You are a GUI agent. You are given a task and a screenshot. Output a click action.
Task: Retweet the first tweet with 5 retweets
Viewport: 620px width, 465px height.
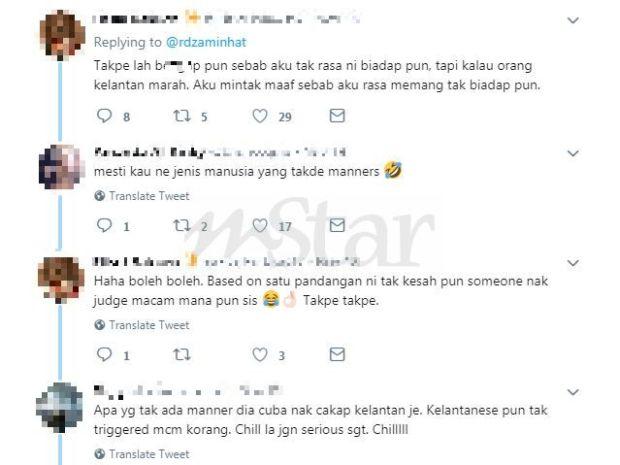click(182, 116)
